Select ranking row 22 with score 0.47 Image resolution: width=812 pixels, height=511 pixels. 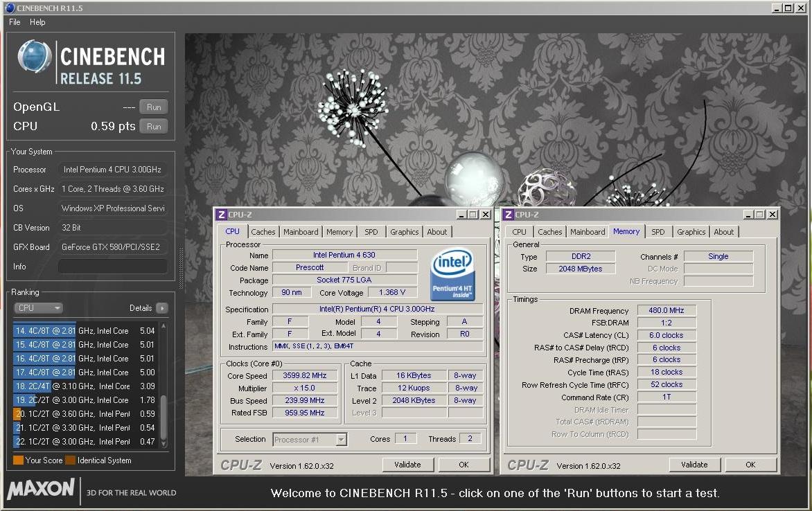click(x=85, y=442)
